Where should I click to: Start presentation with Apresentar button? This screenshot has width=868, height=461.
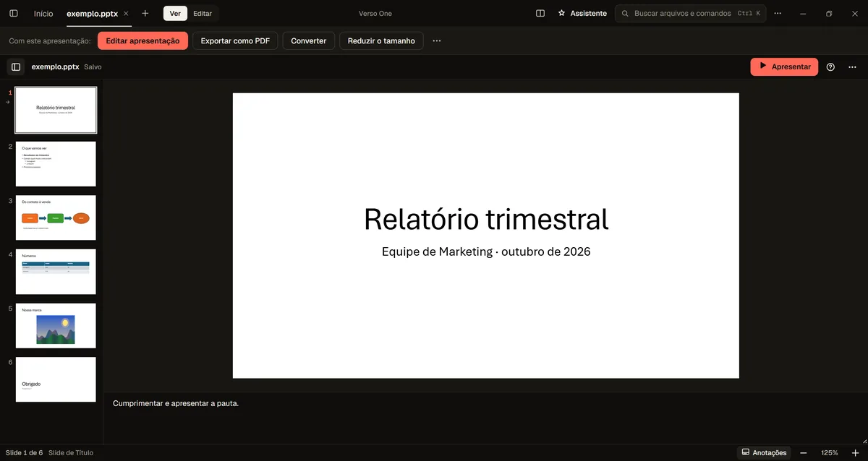(x=784, y=66)
